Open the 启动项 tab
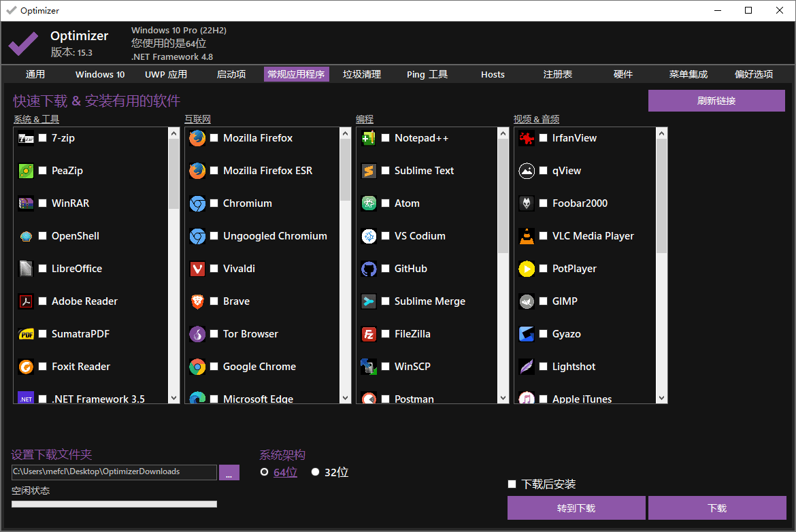796x532 pixels. tap(231, 74)
